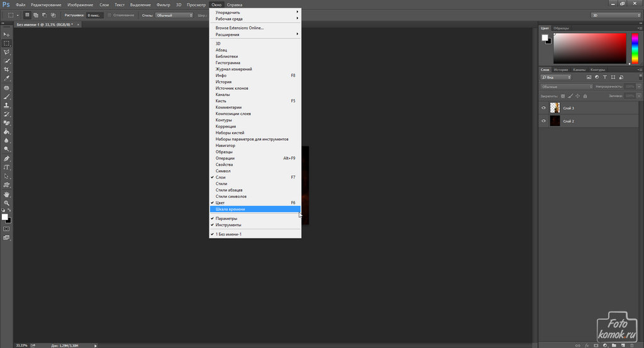This screenshot has width=644, height=348.
Task: Click the delete layer trash icon
Action: pyautogui.click(x=631, y=344)
